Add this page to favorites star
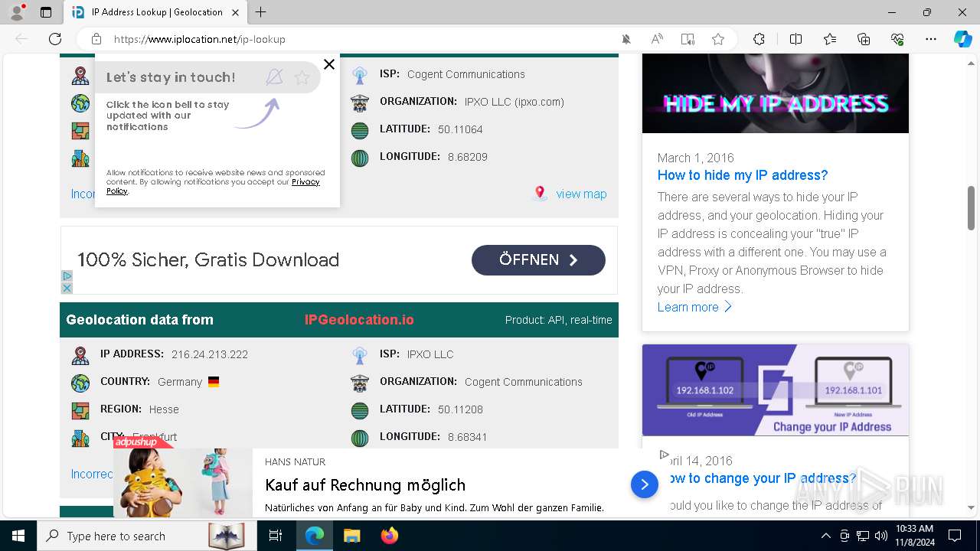Image resolution: width=980 pixels, height=551 pixels. [718, 39]
